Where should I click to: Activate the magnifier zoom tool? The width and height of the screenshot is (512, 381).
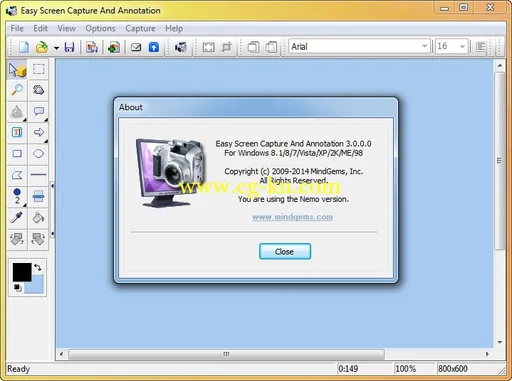17,90
